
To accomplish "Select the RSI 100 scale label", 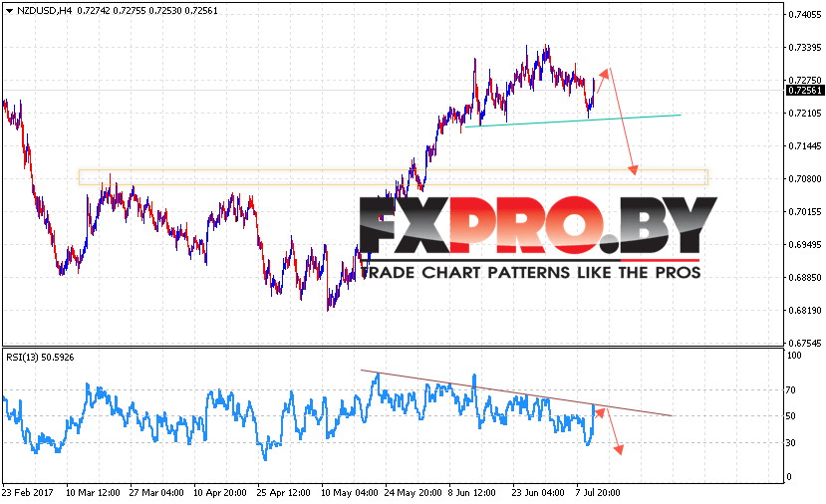I will click(794, 356).
